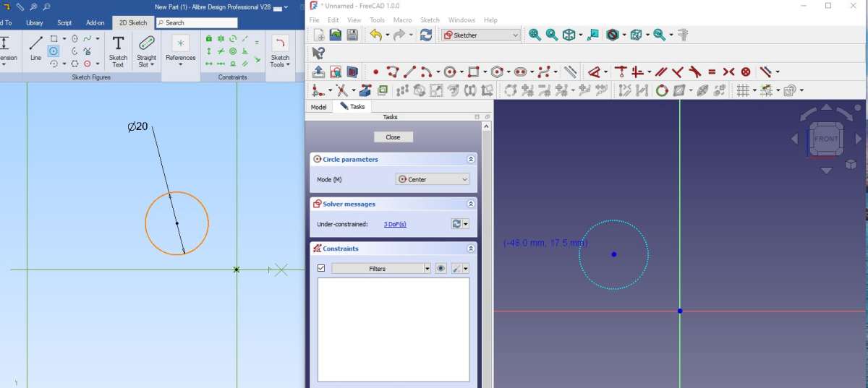The image size is (868, 388).
Task: Open the Sketcher workbench dropdown
Action: pos(481,35)
